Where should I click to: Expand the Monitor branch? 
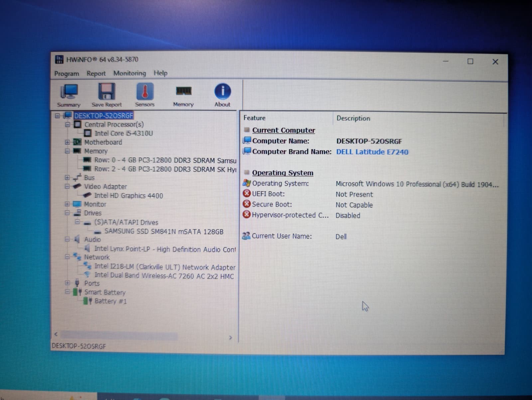67,204
